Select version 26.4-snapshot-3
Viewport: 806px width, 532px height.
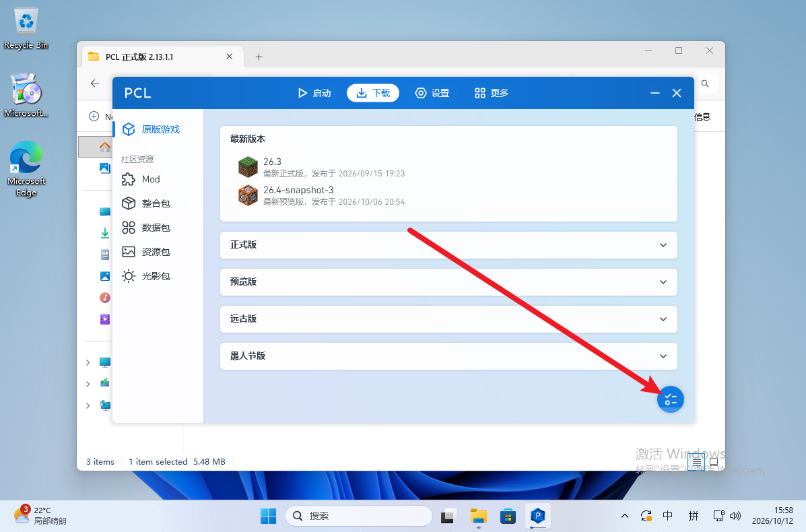click(448, 195)
